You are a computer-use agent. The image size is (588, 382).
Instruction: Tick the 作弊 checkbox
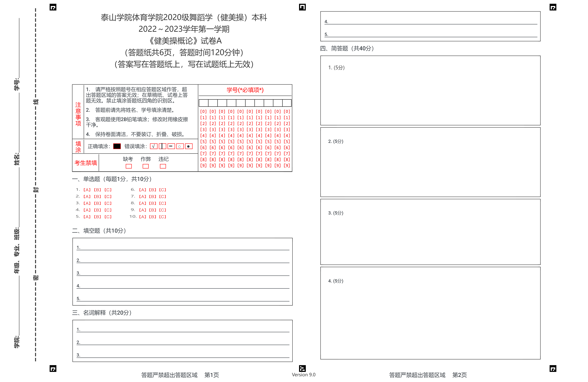click(x=146, y=166)
